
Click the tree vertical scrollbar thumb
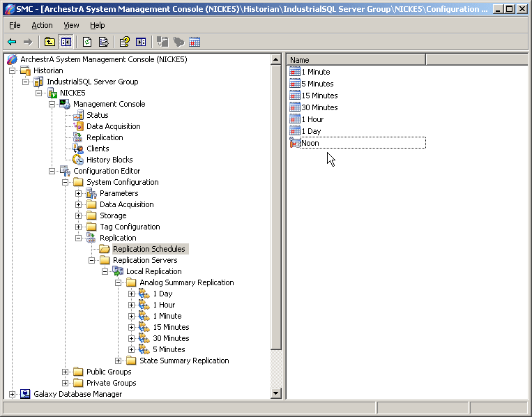click(x=276, y=207)
